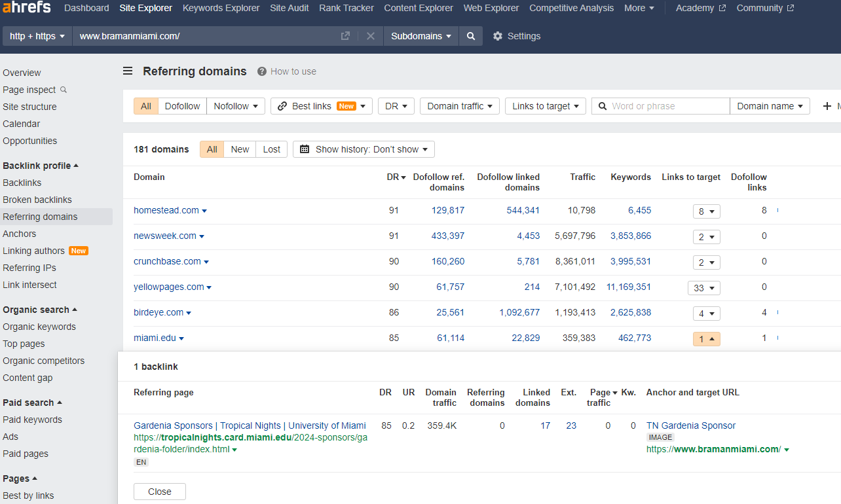Collapse the Paid search section
Viewport: 841px width, 504px height.
pyautogui.click(x=33, y=403)
